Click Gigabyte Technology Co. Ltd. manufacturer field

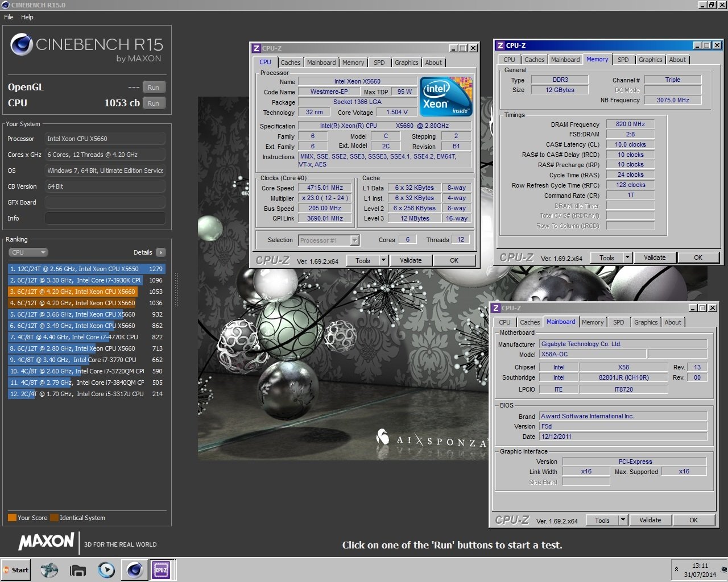point(623,344)
